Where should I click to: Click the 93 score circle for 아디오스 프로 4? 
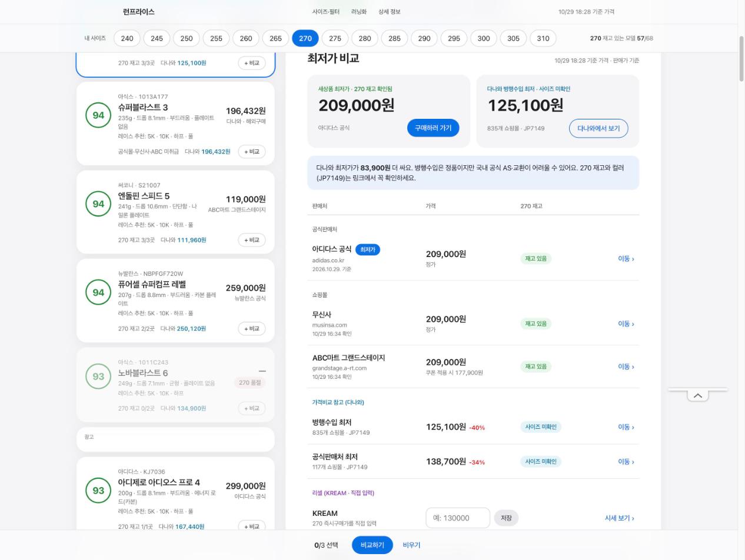pos(98,491)
